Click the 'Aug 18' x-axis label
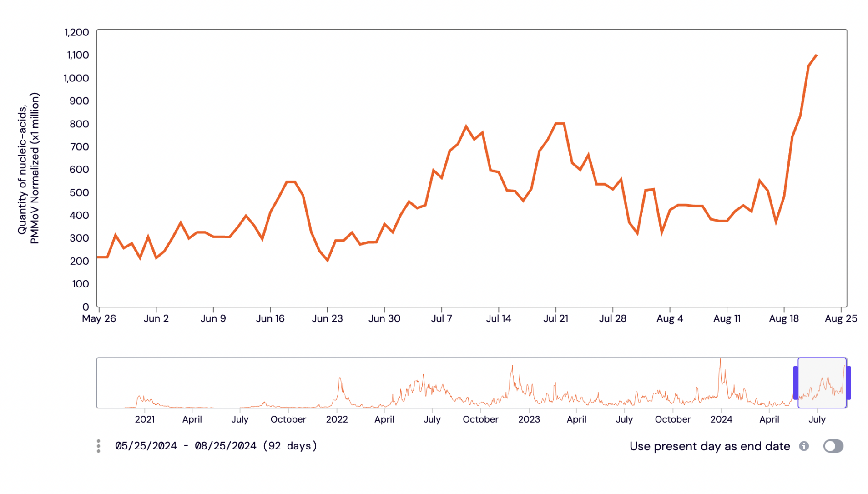The width and height of the screenshot is (868, 494). [x=783, y=318]
